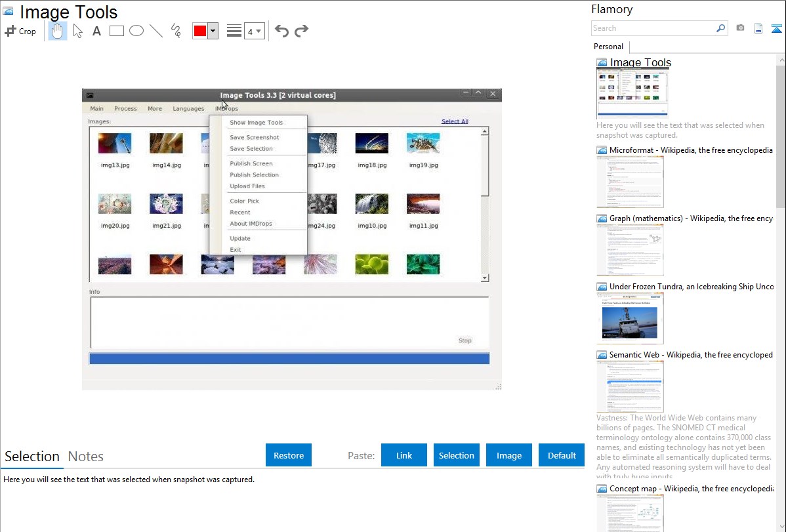Activate the hand pan tool

click(57, 31)
